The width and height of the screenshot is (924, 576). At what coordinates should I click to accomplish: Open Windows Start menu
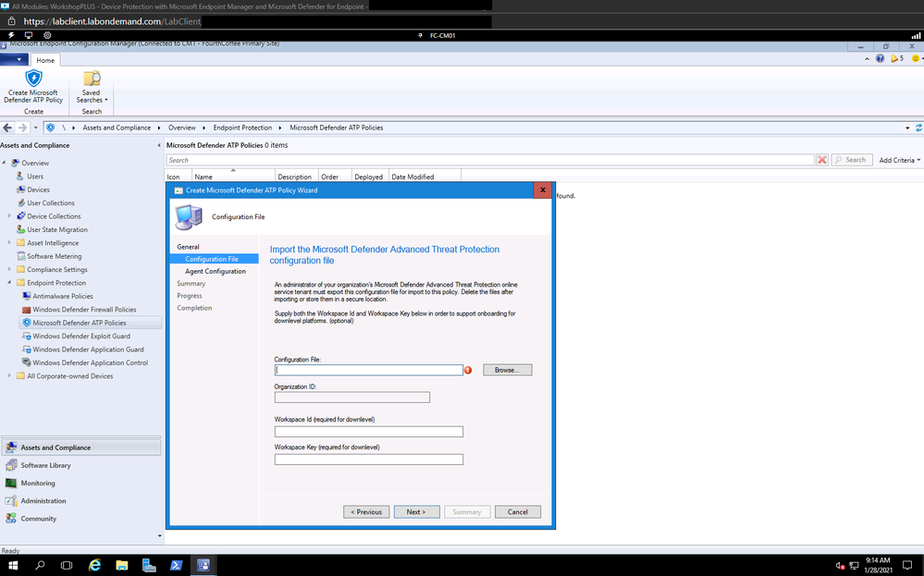click(x=12, y=566)
